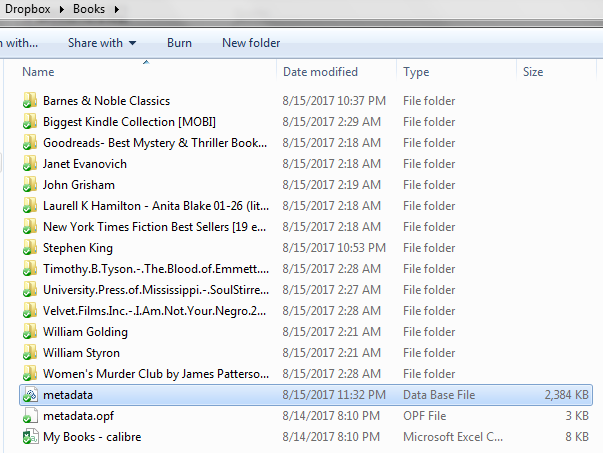Click the metadata.opf file icon
This screenshot has height=453, width=603.
[30, 416]
